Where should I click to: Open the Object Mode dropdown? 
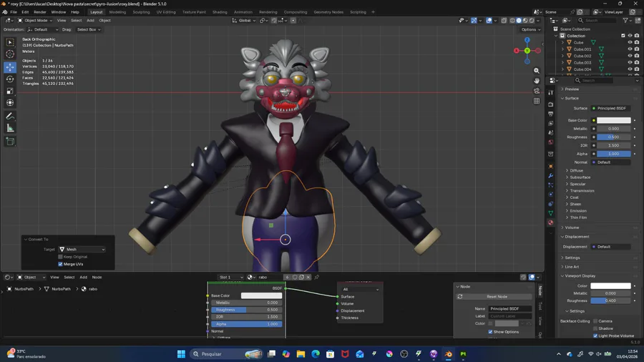click(34, 21)
